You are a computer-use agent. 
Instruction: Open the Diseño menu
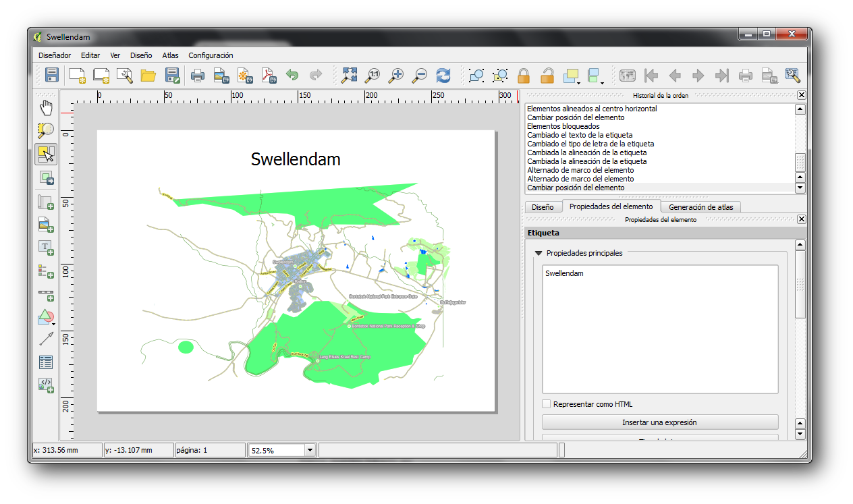tap(141, 55)
